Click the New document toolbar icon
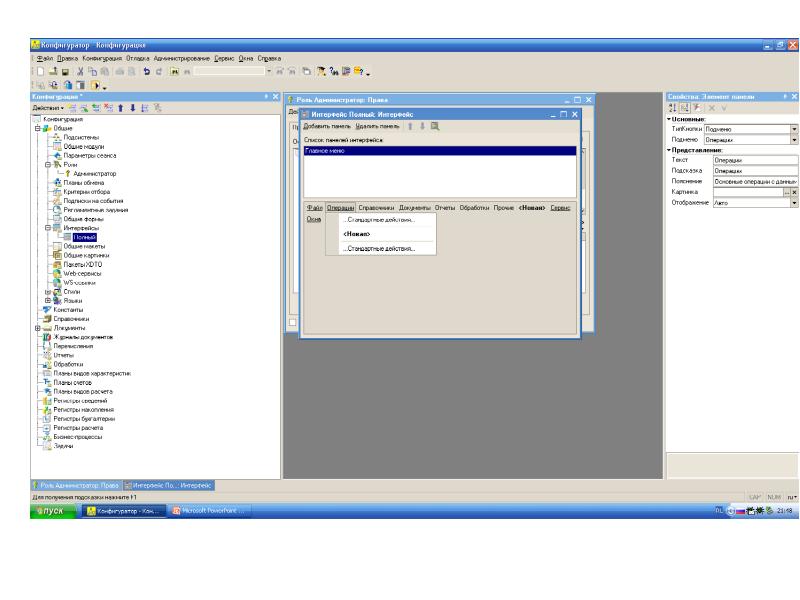The width and height of the screenshot is (800, 600). [39, 72]
